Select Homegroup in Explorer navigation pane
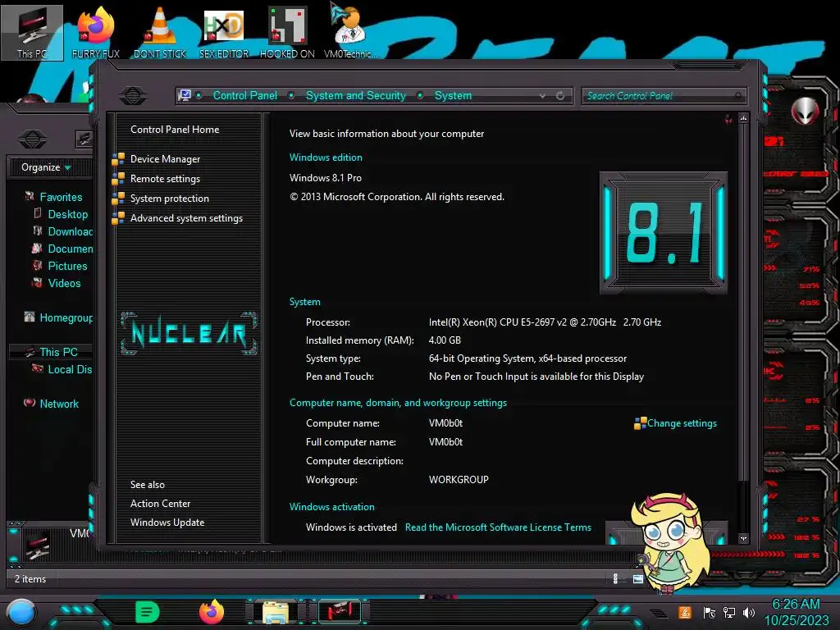This screenshot has height=630, width=840. [x=66, y=317]
